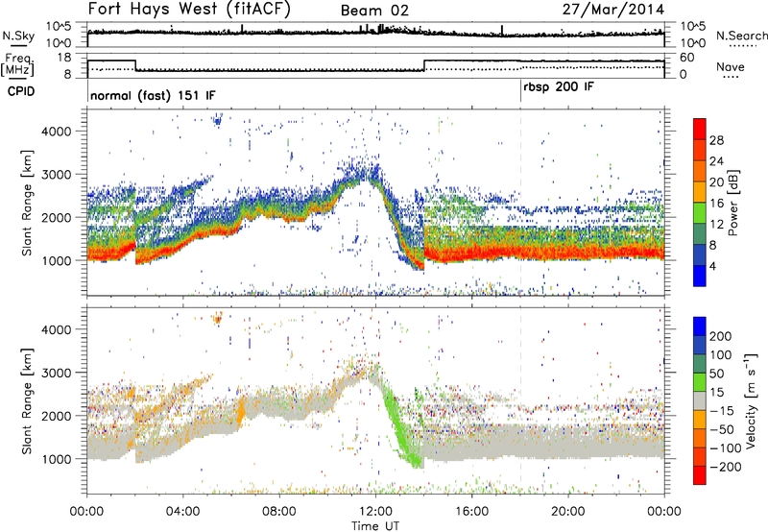Click the "N.Sky" legend label
The width and height of the screenshot is (768, 532).
[x=18, y=36]
